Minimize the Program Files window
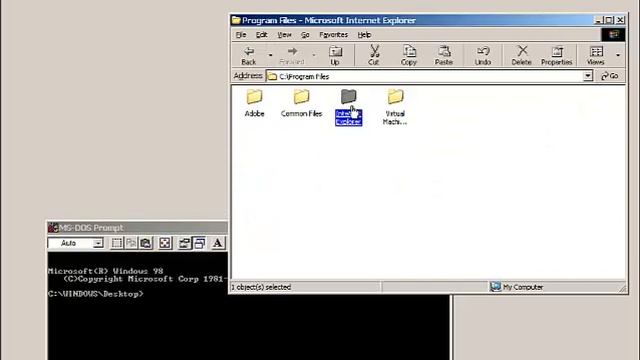The image size is (640, 360). (598, 20)
